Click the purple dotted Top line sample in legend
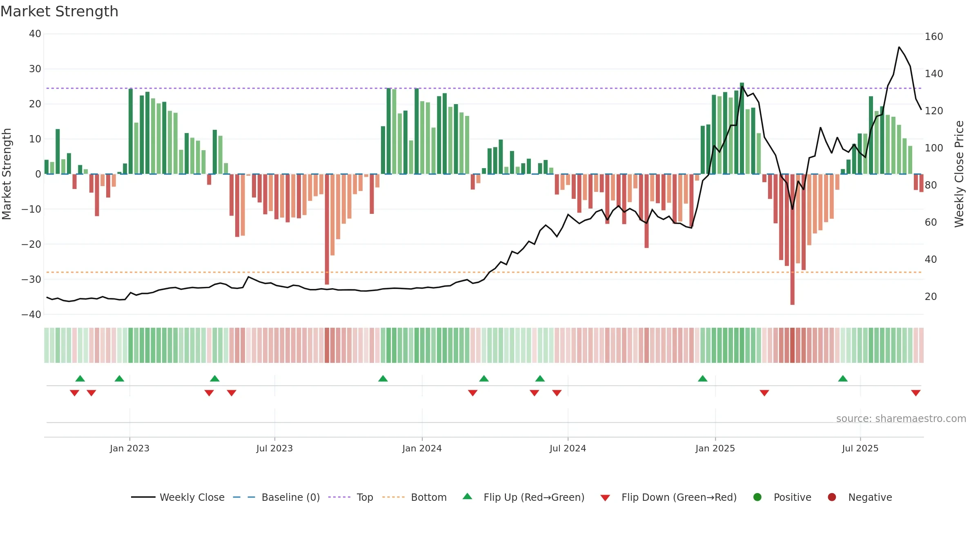980x551 pixels. click(339, 497)
